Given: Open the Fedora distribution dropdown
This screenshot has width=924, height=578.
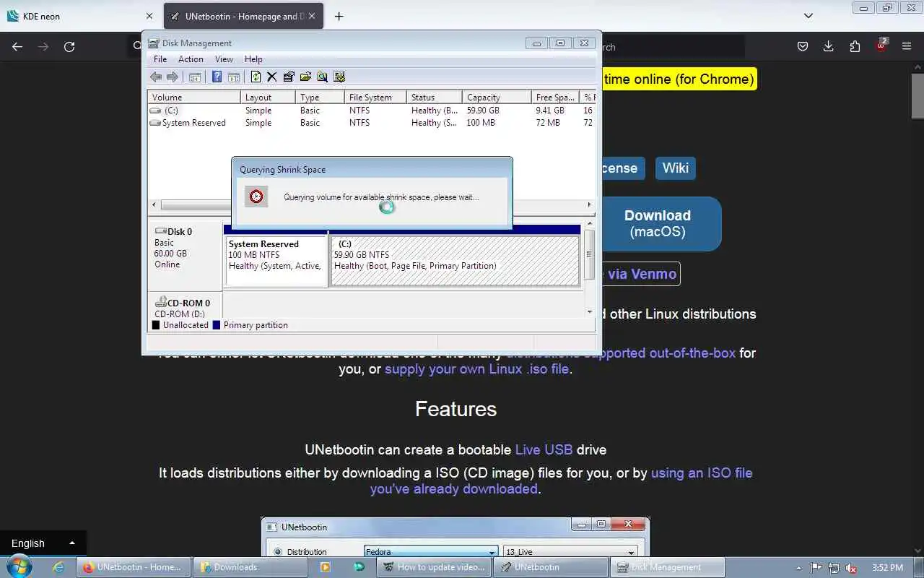Looking at the screenshot, I should tap(431, 552).
